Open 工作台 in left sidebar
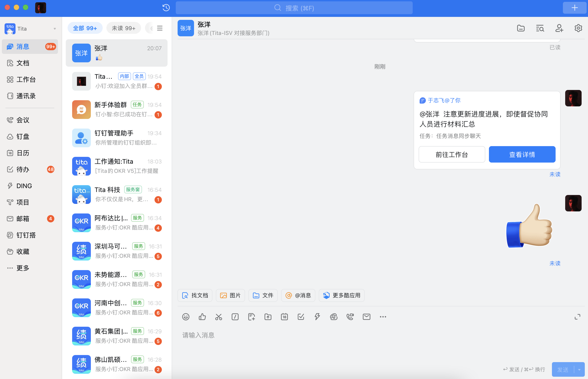This screenshot has width=588, height=379. coord(30,79)
